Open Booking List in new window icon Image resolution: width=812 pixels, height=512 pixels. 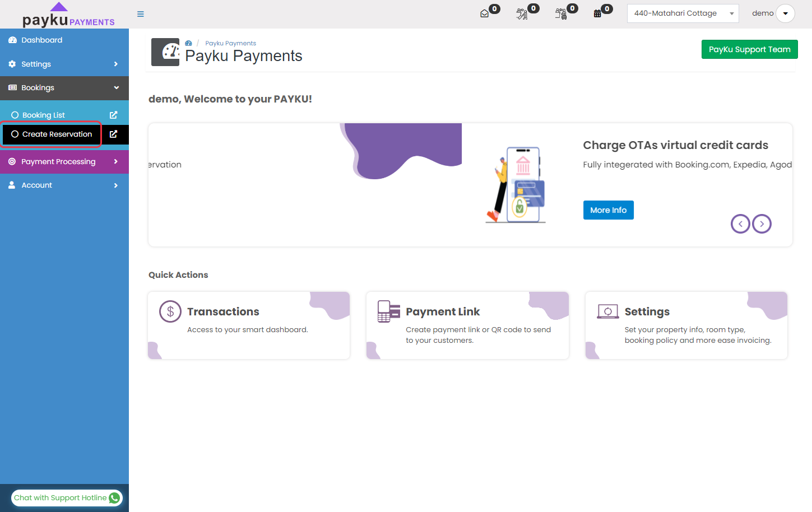pos(114,115)
